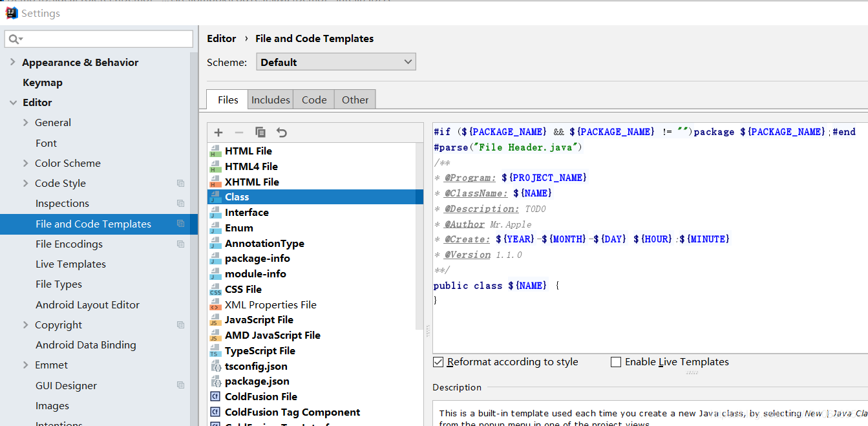Open Keymap settings page
The width and height of the screenshot is (868, 426).
pyautogui.click(x=43, y=83)
